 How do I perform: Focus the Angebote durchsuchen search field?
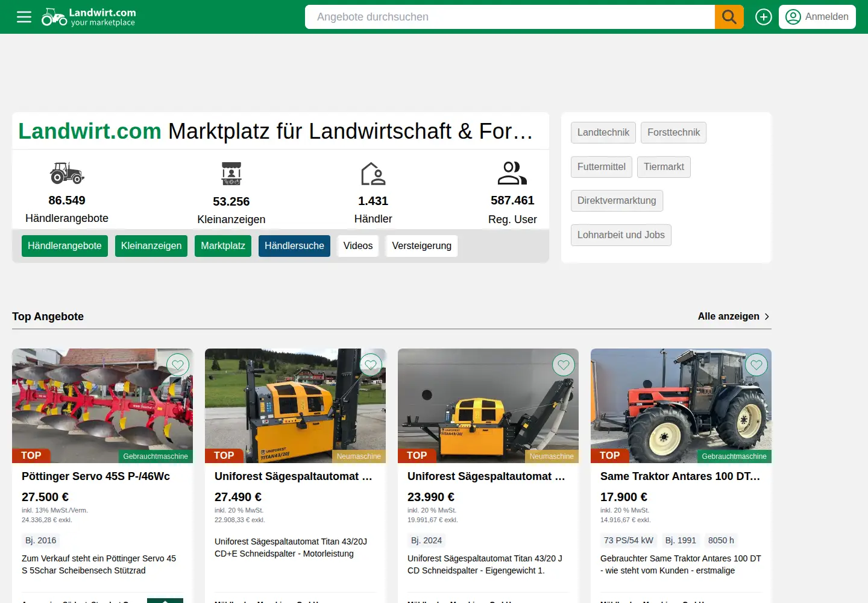pos(510,17)
